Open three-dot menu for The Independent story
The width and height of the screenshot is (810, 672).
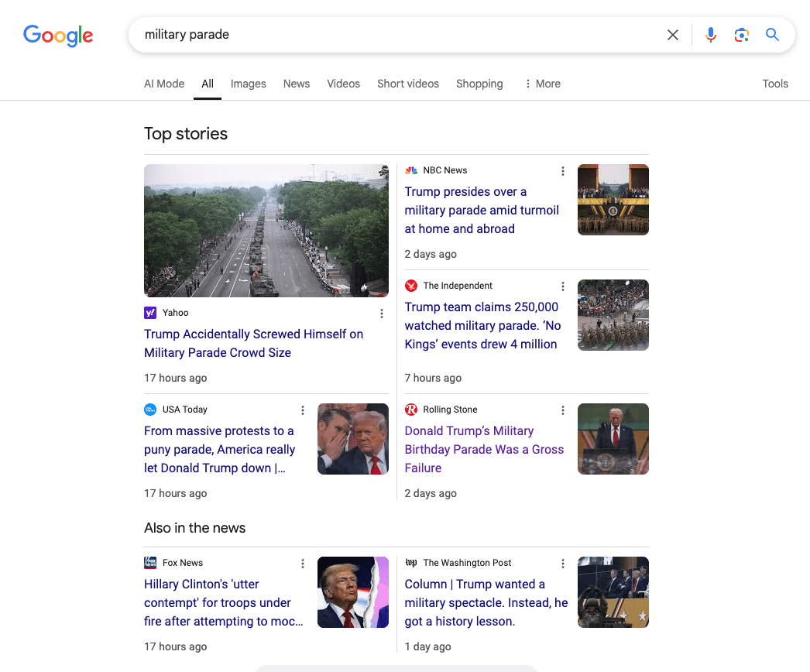coord(563,286)
